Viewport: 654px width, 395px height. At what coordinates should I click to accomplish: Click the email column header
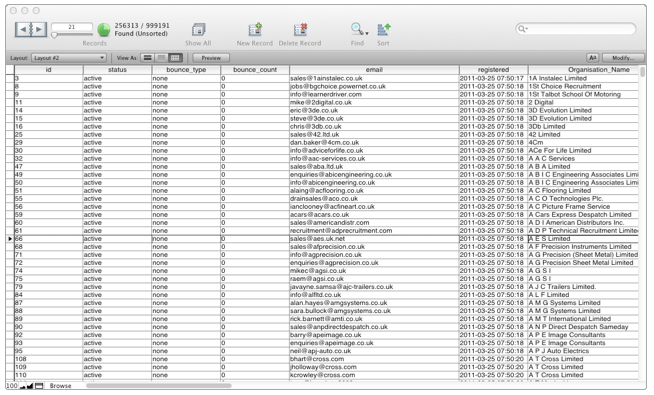pos(374,70)
